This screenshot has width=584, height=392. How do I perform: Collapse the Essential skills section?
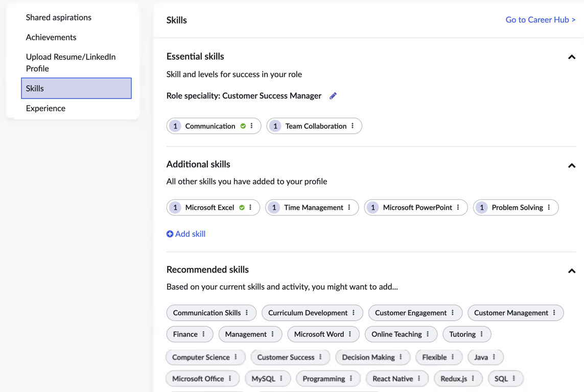572,57
